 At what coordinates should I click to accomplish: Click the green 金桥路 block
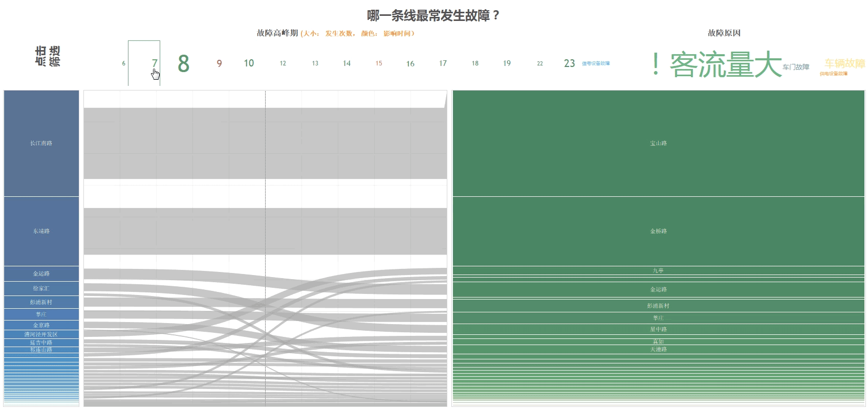658,231
